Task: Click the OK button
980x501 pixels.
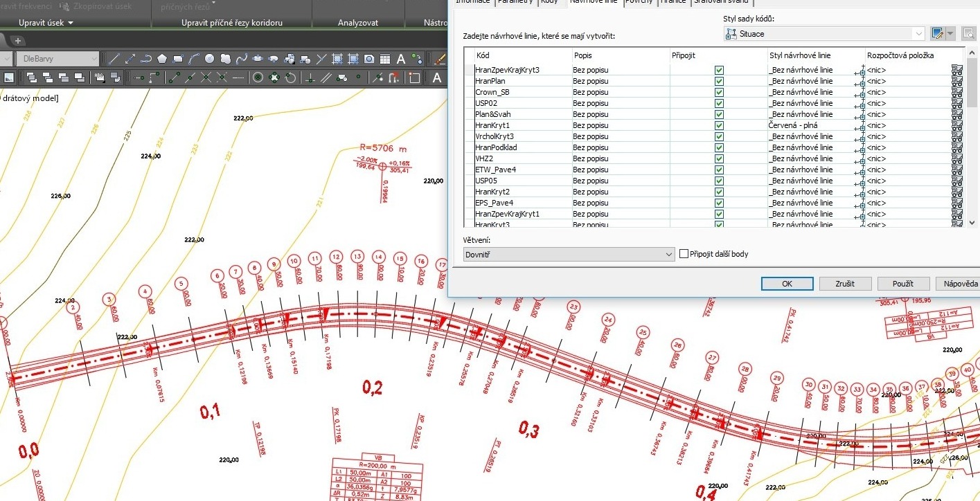Action: point(787,284)
